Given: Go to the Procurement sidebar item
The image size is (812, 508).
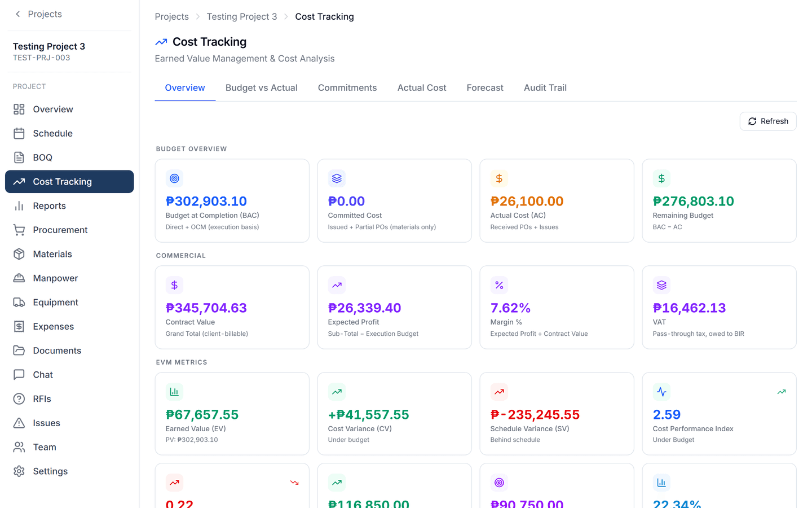Looking at the screenshot, I should click(x=69, y=230).
